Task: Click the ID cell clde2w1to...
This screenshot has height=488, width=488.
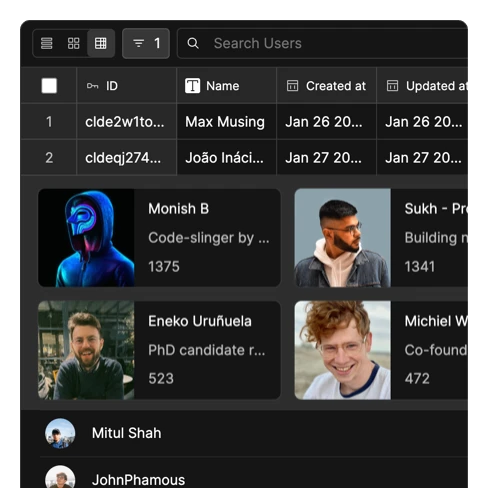Action: tap(127, 122)
